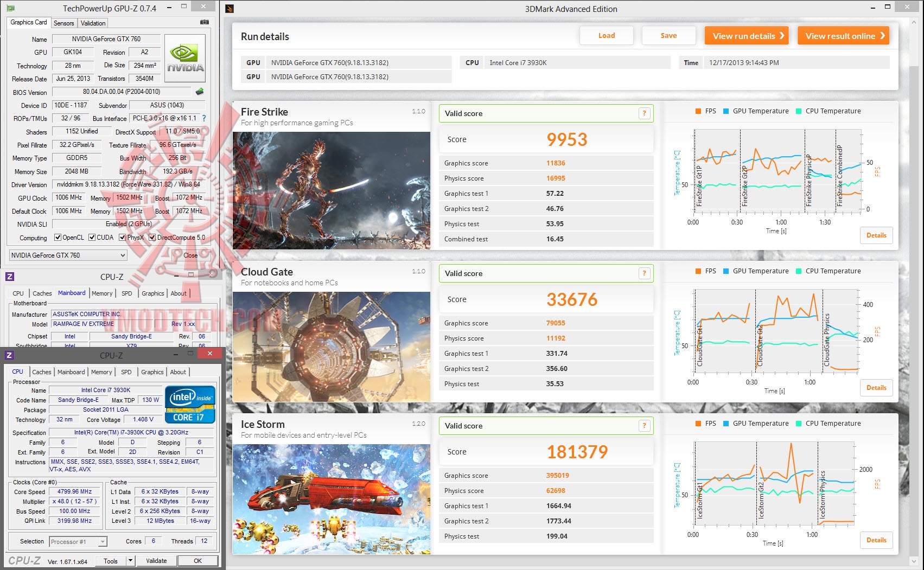This screenshot has width=924, height=570.
Task: Open the Ice Storm valid score help icon
Action: [644, 426]
